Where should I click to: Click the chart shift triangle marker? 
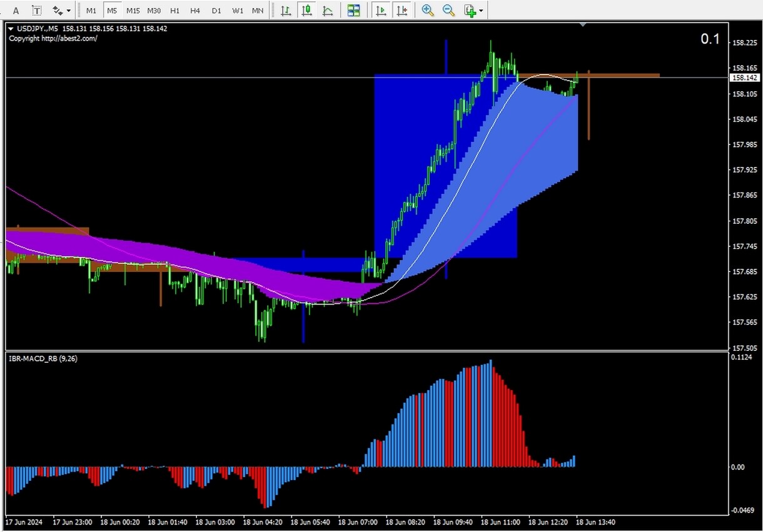tap(583, 25)
